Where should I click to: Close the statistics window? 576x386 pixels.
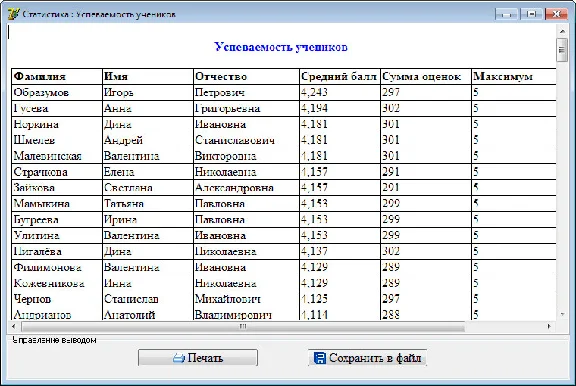tap(556, 14)
